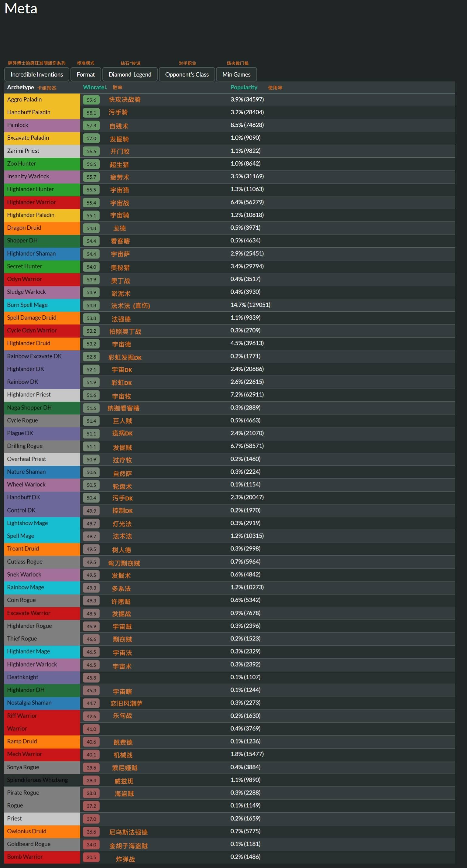Screen dimensions: 467x868
Task: Select Cycle Odyn Warrior archetype
Action: pos(42,331)
